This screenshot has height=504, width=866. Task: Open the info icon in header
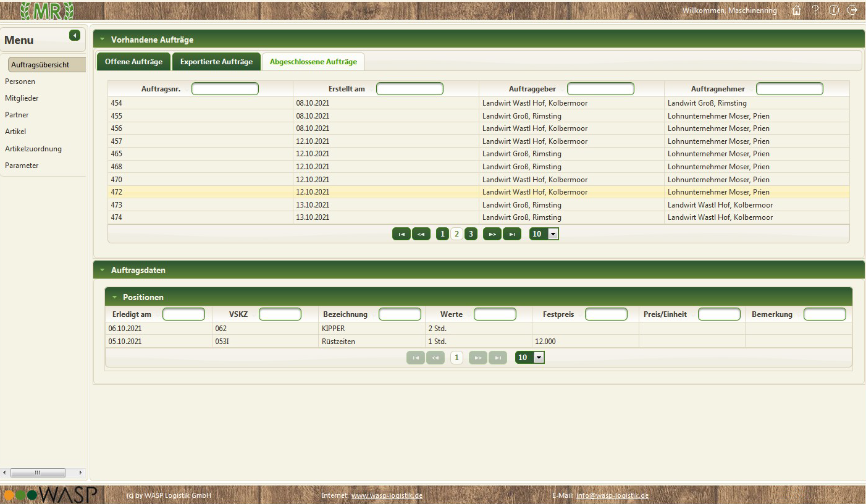pyautogui.click(x=834, y=10)
